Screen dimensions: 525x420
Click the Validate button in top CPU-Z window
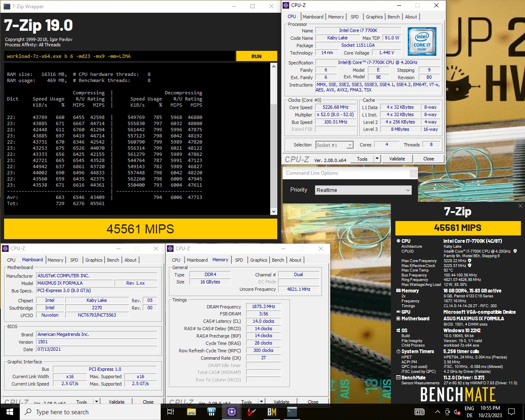tap(397, 159)
